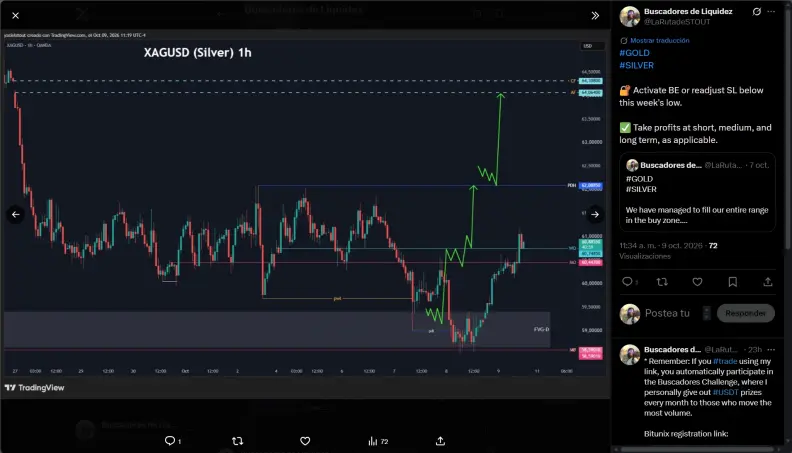Go to the previous image arrow
The height and width of the screenshot is (453, 792).
[16, 215]
